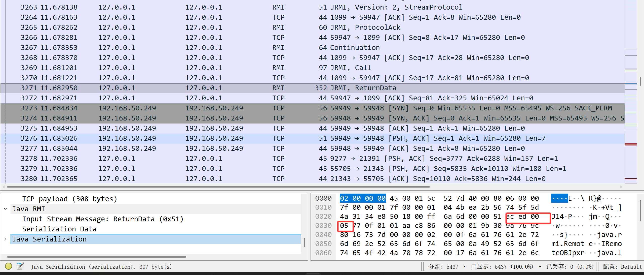
Task: Click the red mark in the packet minimap
Action: coord(631,144)
